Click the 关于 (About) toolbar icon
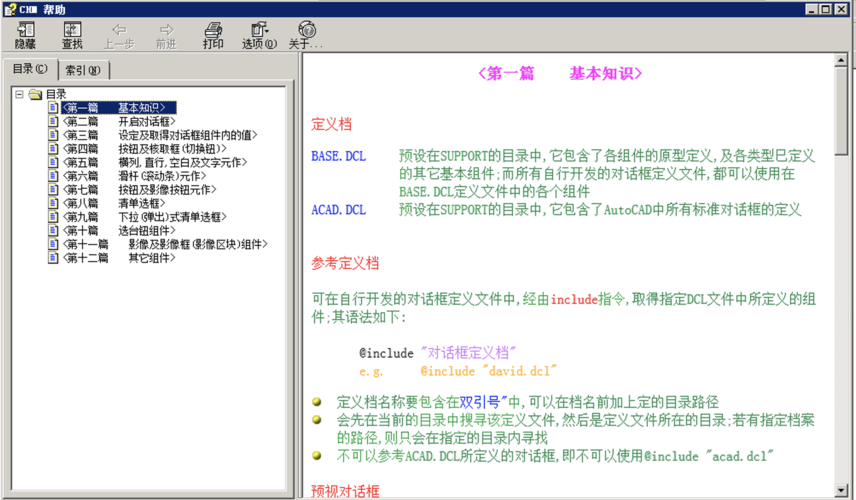This screenshot has width=856, height=500. (306, 35)
